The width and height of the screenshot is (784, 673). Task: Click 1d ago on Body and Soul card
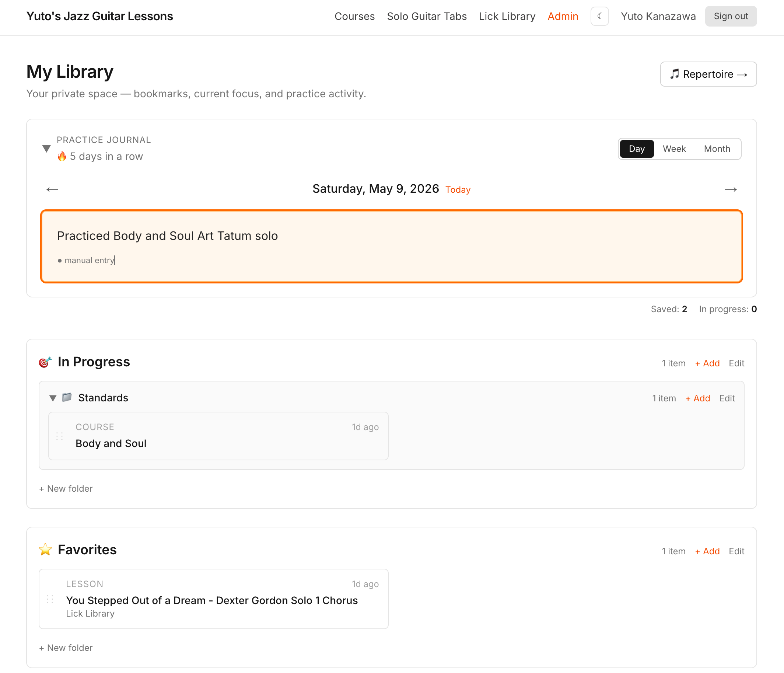(365, 427)
